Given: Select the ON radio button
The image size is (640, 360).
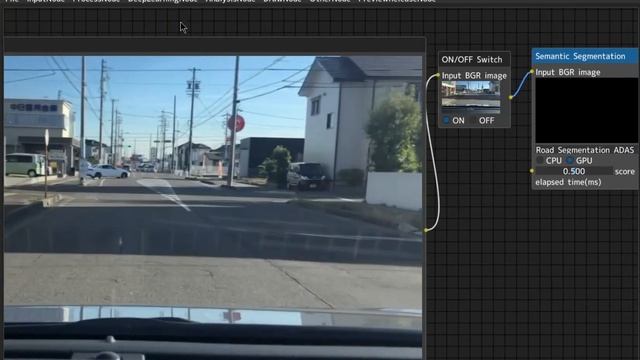Looking at the screenshot, I should coord(447,120).
